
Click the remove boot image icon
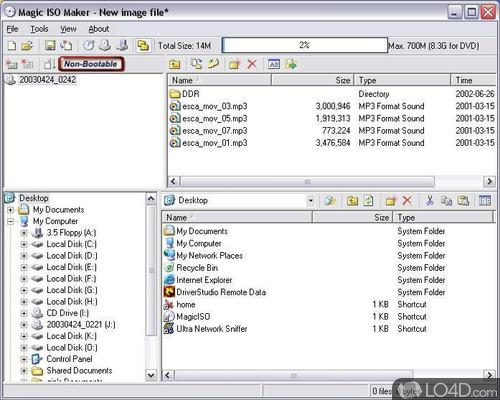[x=27, y=64]
